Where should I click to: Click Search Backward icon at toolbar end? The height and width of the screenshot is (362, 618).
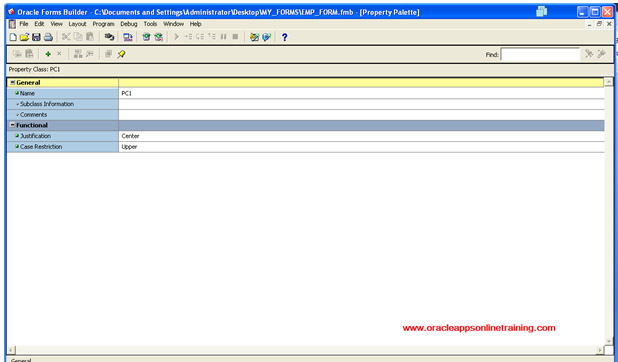(601, 54)
